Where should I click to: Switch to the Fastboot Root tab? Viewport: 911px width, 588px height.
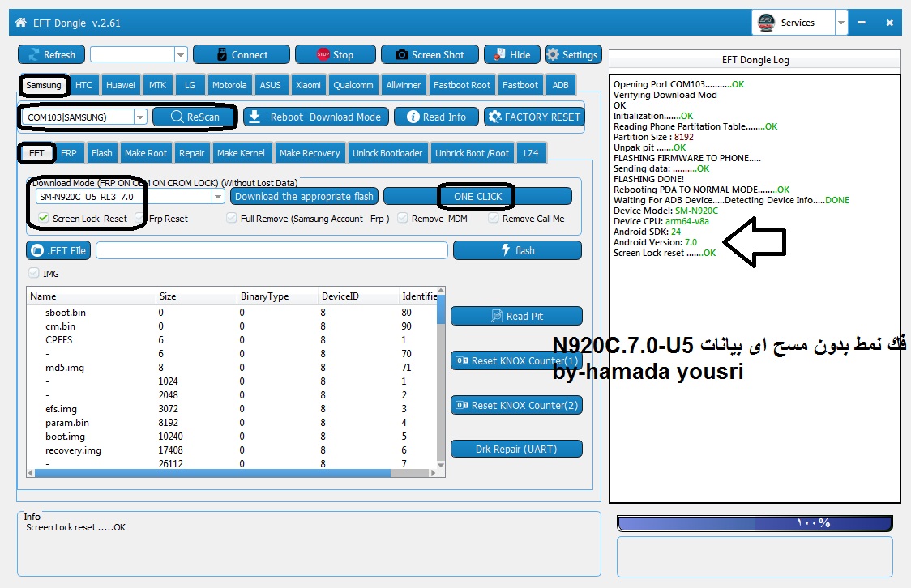tap(462, 85)
